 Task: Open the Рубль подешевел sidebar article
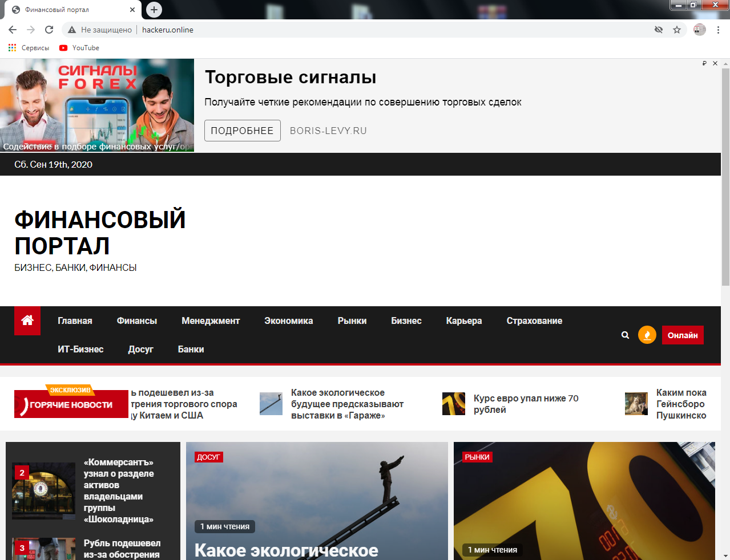[122, 549]
